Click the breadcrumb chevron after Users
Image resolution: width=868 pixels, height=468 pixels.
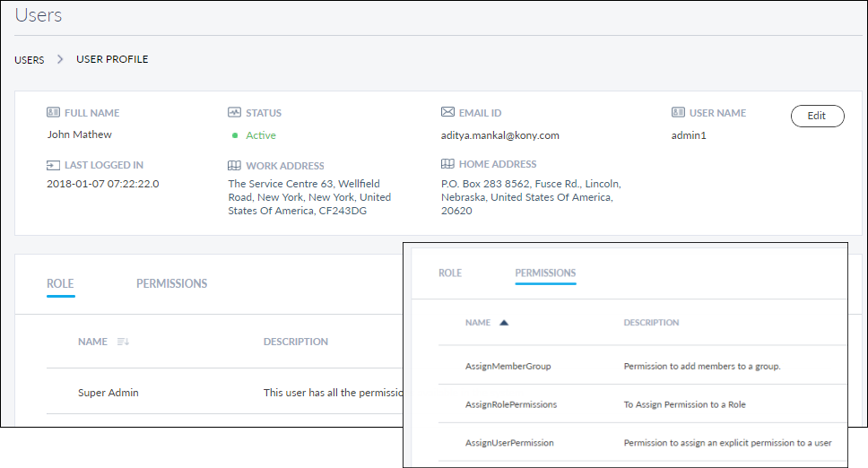click(x=60, y=59)
